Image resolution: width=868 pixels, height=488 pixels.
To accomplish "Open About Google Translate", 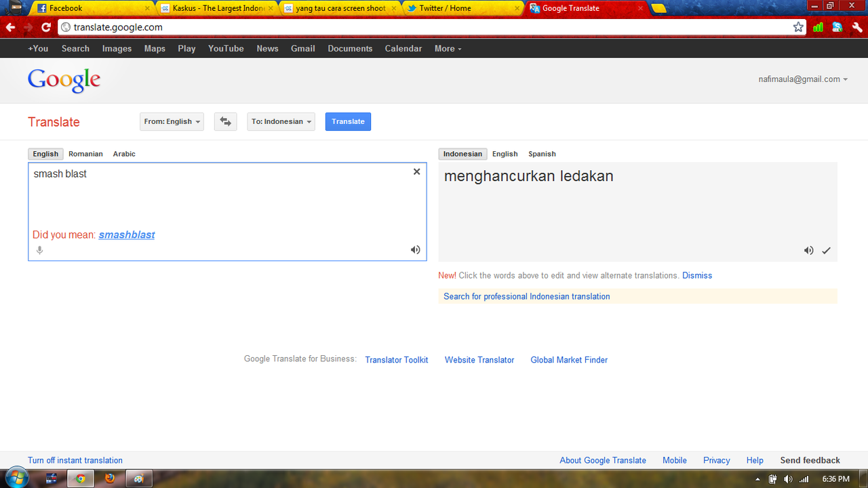I will pyautogui.click(x=603, y=460).
